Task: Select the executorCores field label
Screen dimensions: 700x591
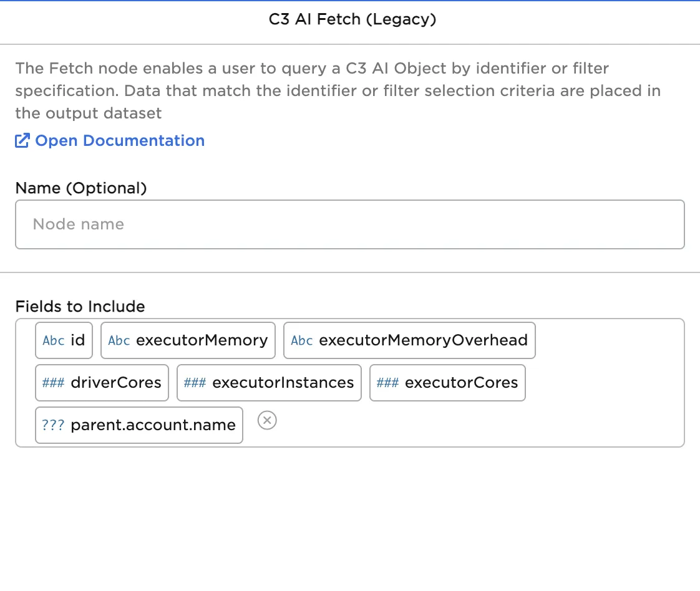Action: 461,383
